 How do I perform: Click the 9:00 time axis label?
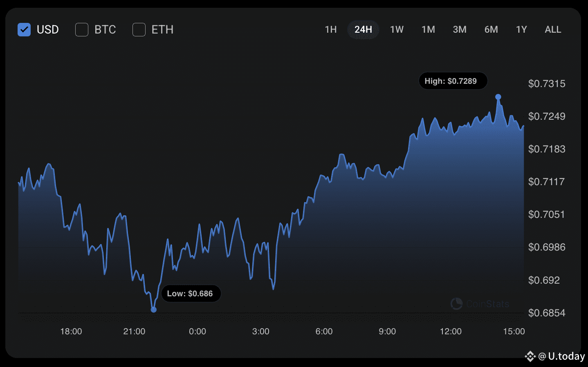387,331
